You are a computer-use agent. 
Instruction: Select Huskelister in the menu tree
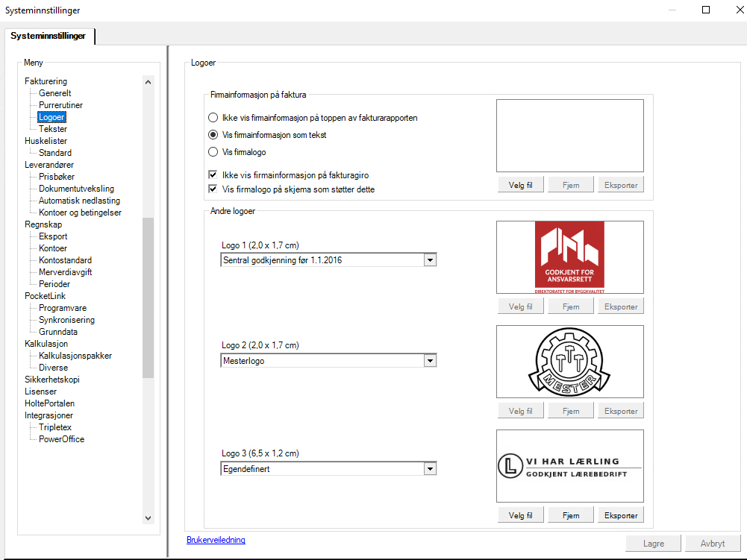coord(46,140)
